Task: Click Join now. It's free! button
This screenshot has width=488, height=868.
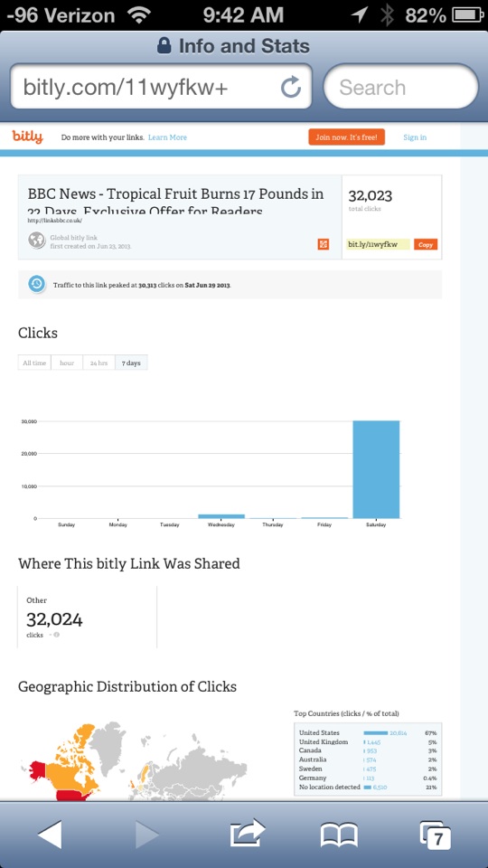Action: point(346,137)
